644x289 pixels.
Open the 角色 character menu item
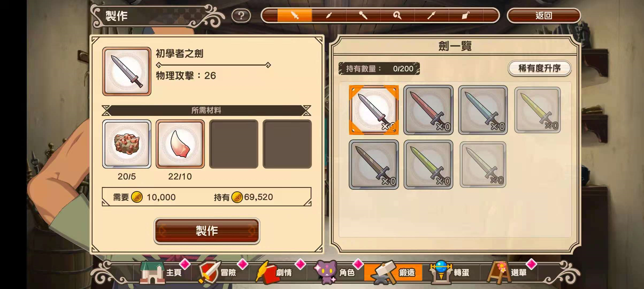[x=336, y=272]
